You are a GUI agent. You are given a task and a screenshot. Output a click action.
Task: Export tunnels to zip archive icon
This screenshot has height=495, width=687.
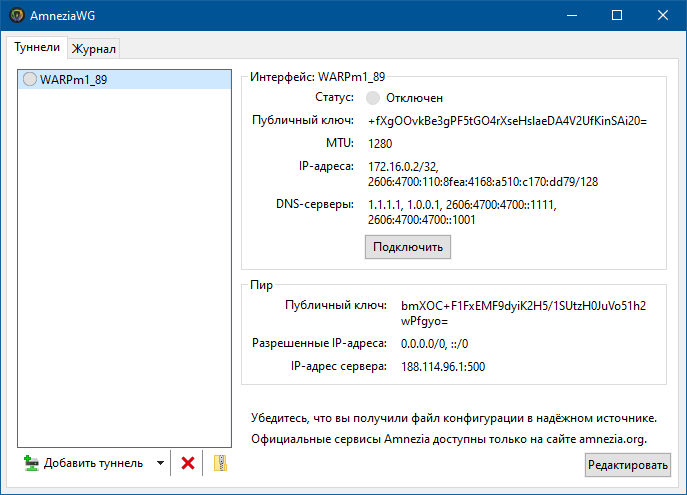[221, 463]
